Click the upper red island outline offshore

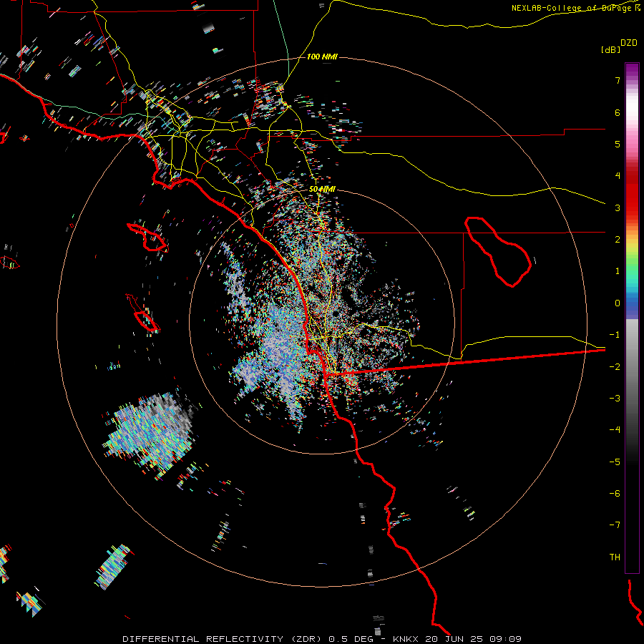tap(148, 237)
